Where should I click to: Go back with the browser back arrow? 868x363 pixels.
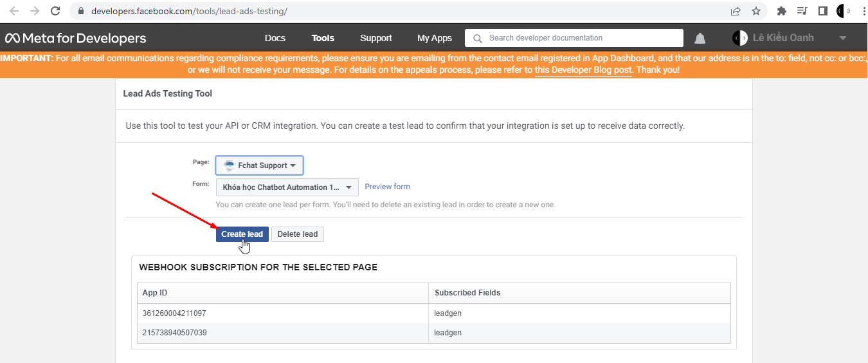tap(14, 11)
